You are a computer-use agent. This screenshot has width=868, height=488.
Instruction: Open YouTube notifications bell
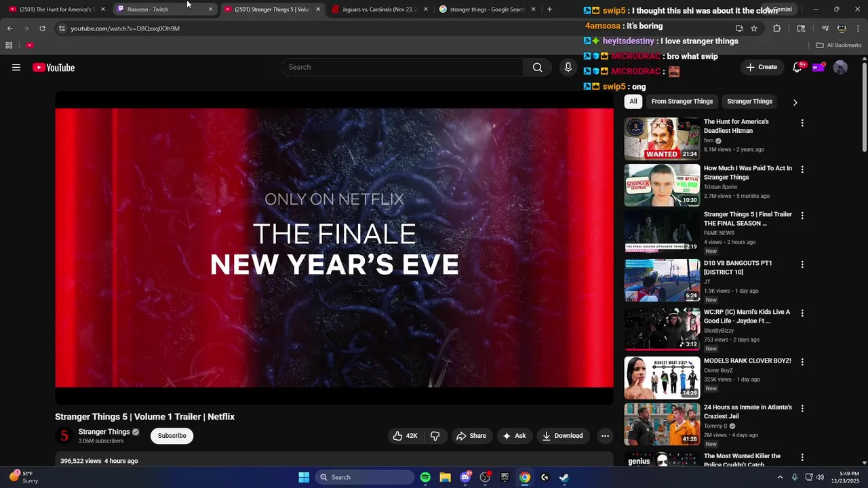[797, 67]
